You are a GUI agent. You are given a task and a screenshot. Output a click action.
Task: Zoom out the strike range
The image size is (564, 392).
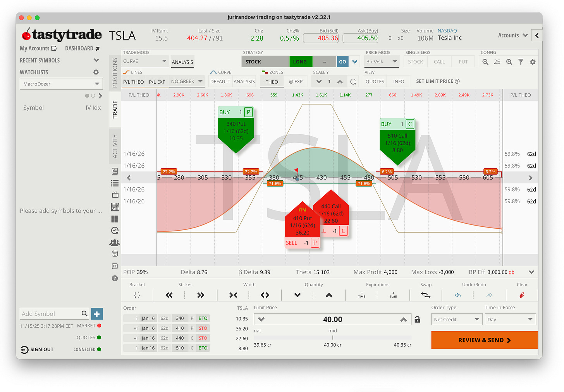coord(485,62)
